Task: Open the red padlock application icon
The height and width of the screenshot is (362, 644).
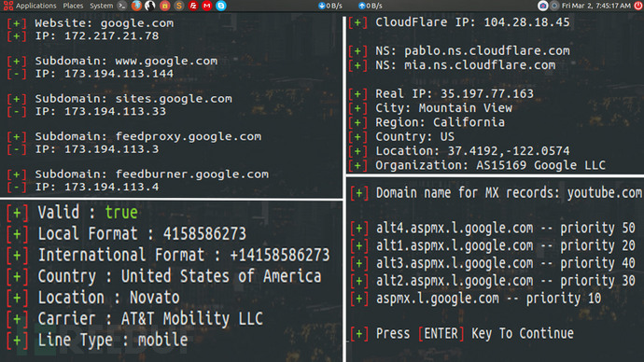Action: [x=164, y=6]
